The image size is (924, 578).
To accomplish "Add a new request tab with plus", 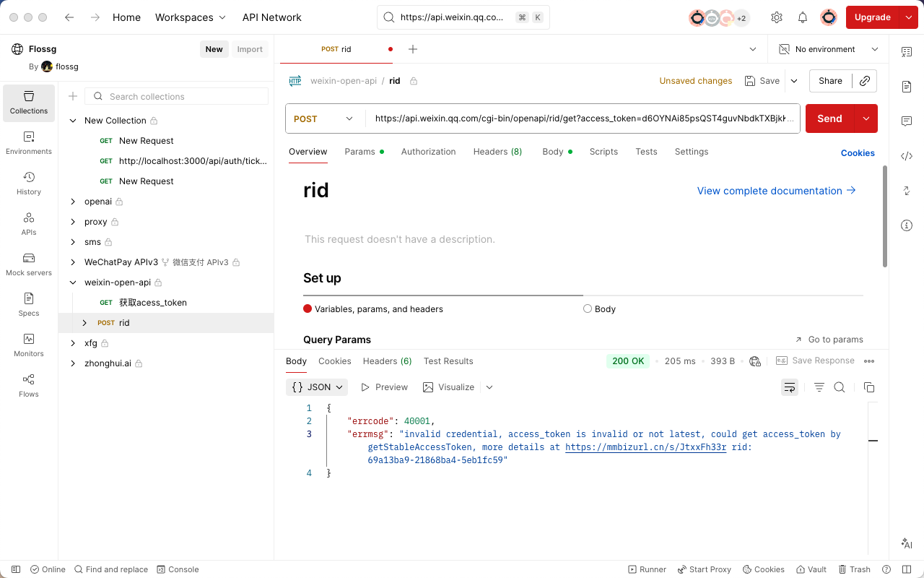I will [413, 49].
